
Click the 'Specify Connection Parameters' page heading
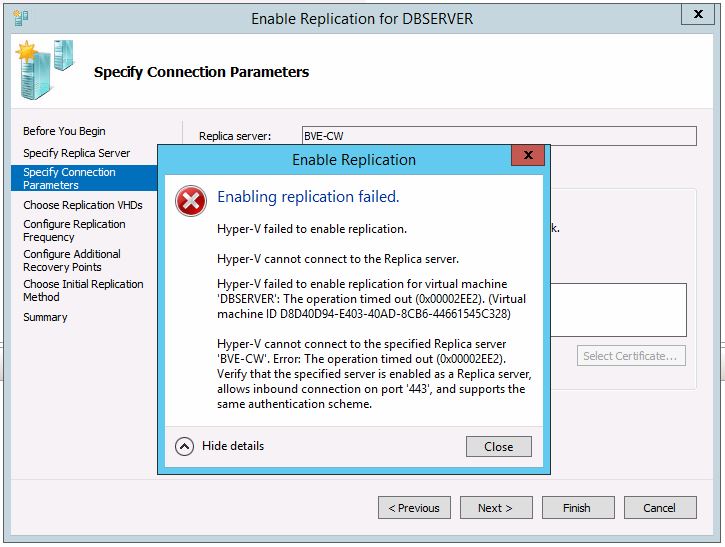(x=201, y=72)
